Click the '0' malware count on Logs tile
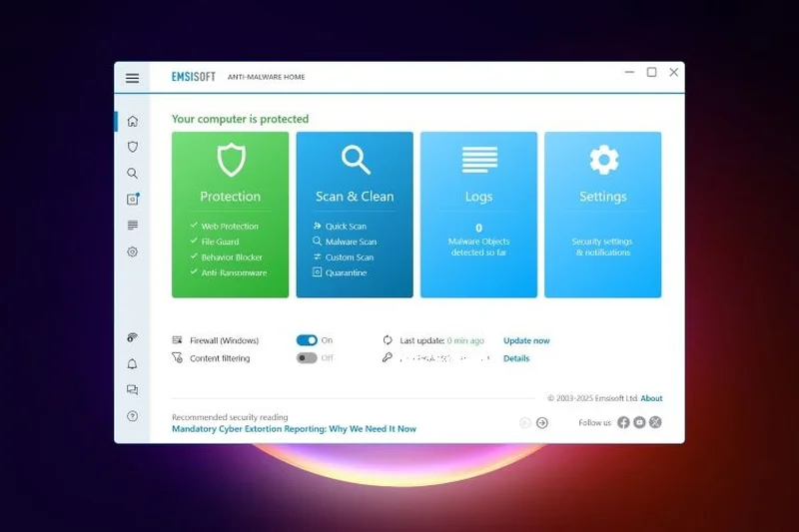This screenshot has width=799, height=532. [479, 228]
